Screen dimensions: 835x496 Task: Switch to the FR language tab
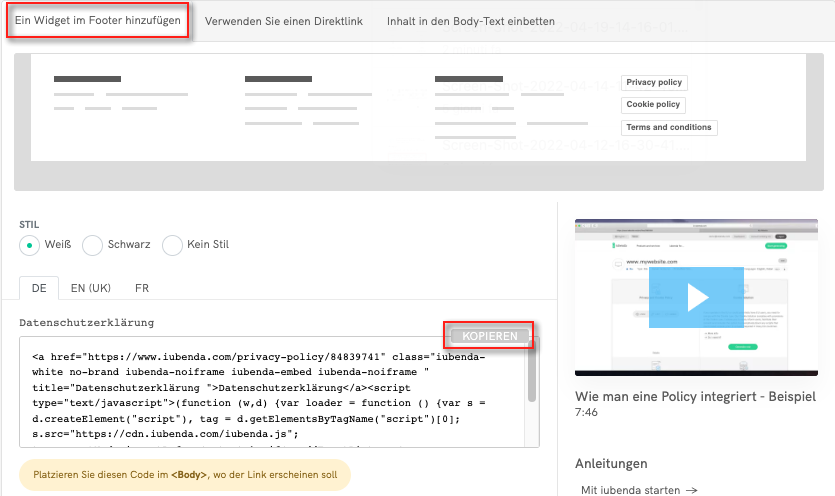(142, 287)
